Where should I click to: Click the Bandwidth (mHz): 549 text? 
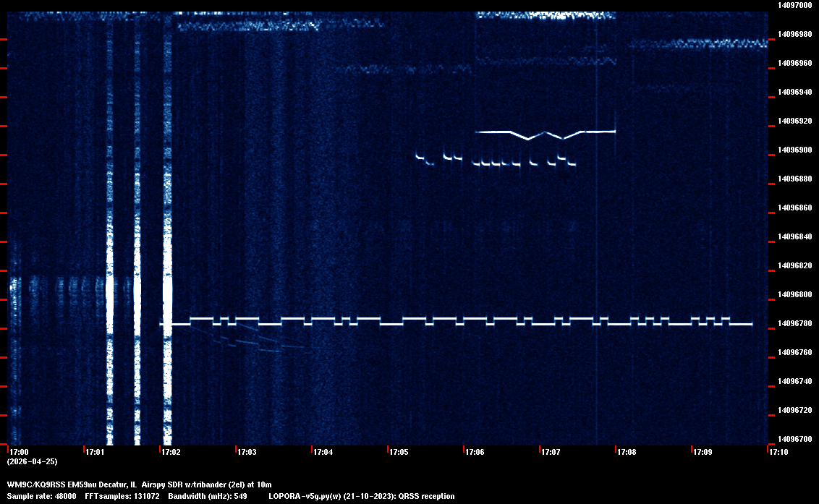[x=206, y=496]
